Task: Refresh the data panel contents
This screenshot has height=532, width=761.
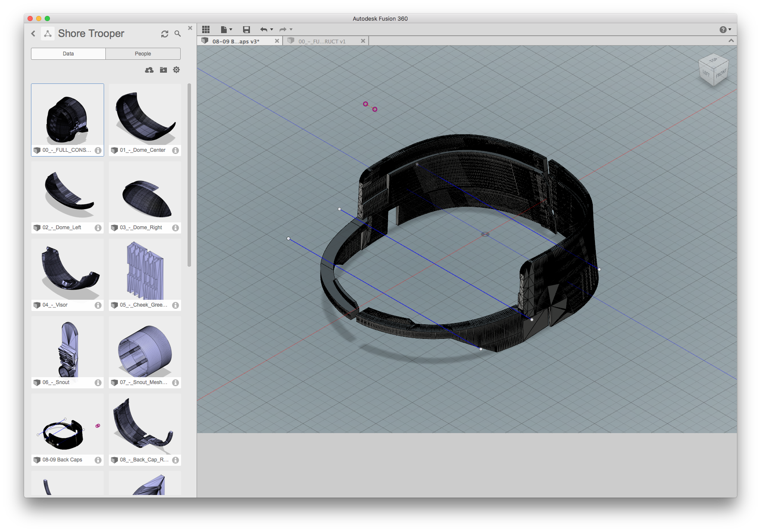Action: 164,34
